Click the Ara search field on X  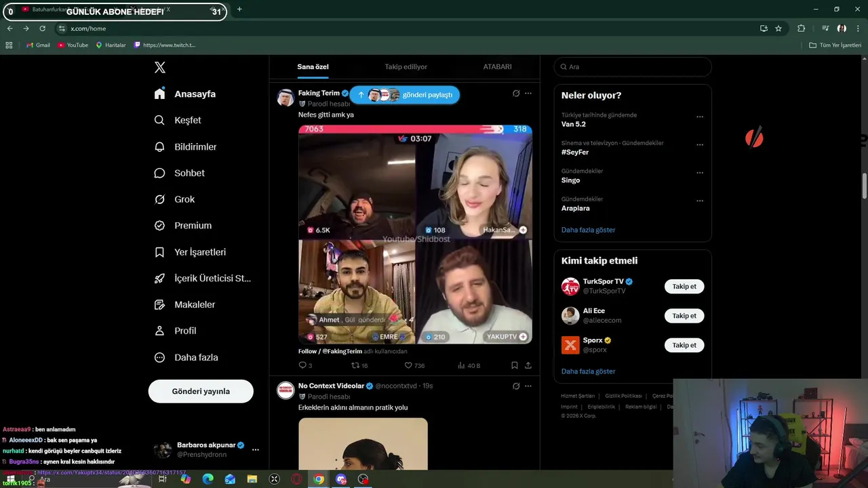pyautogui.click(x=633, y=66)
